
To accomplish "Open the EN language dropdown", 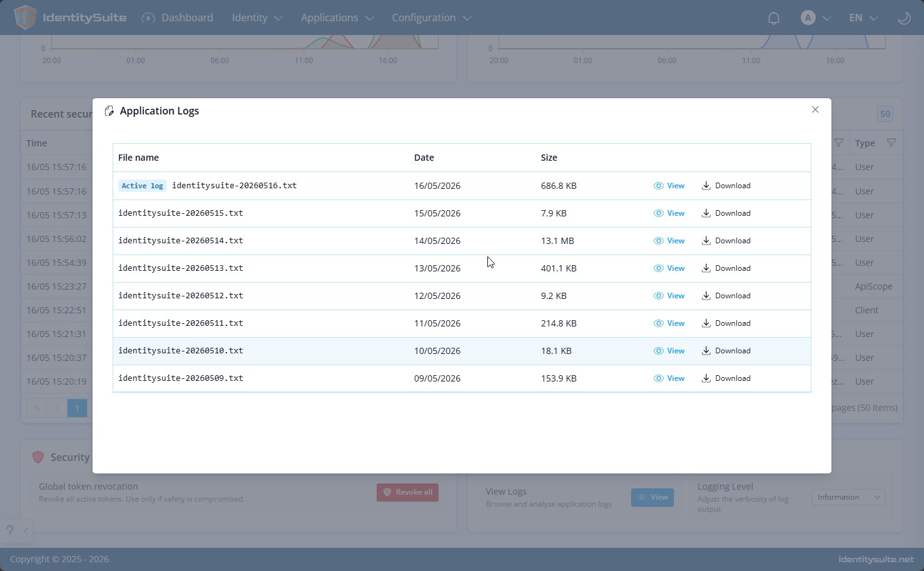I will tap(863, 18).
